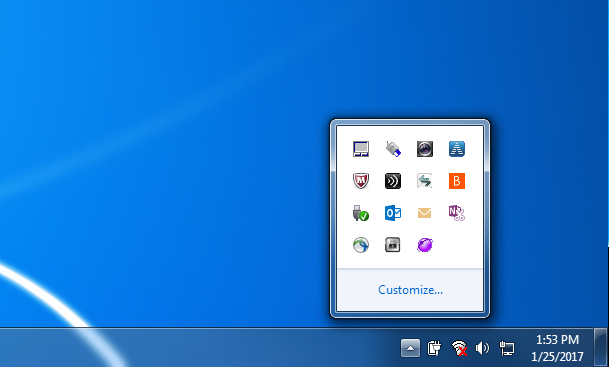This screenshot has width=609, height=367.
Task: Click the padlock tray icon
Action: click(393, 245)
